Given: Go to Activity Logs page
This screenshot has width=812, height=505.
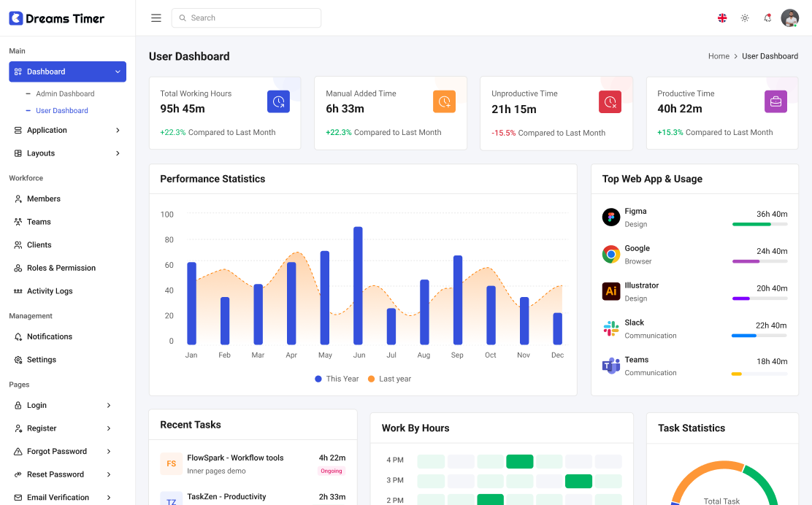Looking at the screenshot, I should (50, 291).
